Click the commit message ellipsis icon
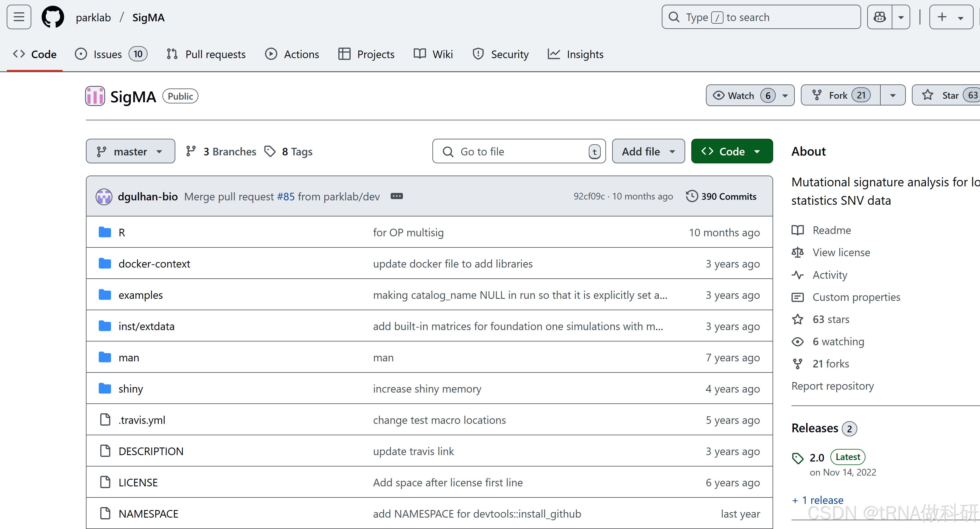The width and height of the screenshot is (980, 529). click(x=396, y=196)
